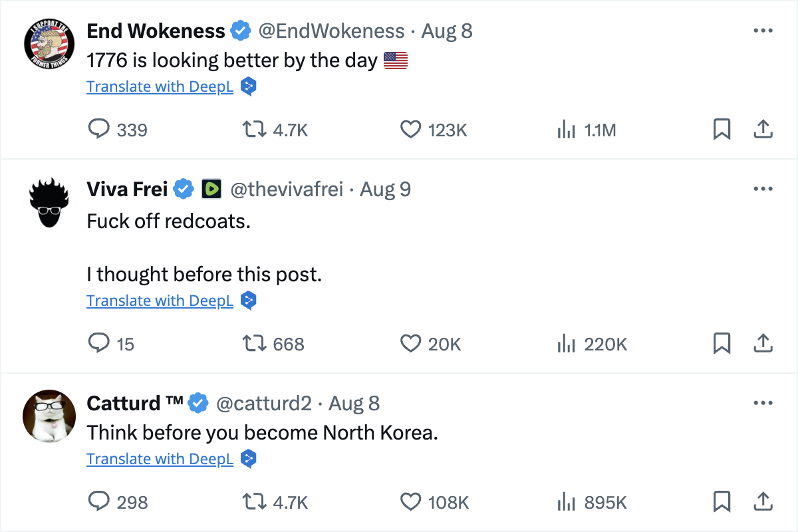
Task: Translate End Wokeness post with DeepL
Action: [x=160, y=86]
